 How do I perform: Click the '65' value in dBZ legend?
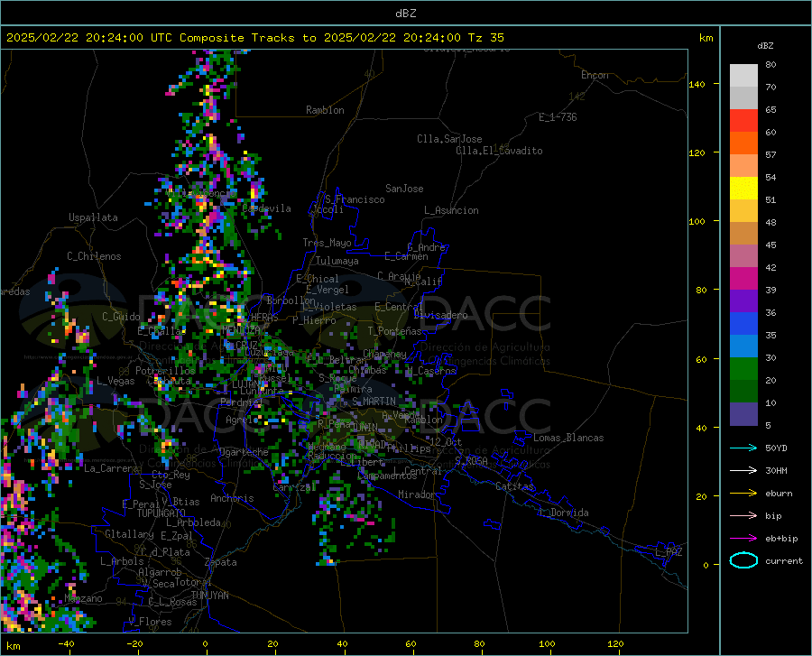770,109
